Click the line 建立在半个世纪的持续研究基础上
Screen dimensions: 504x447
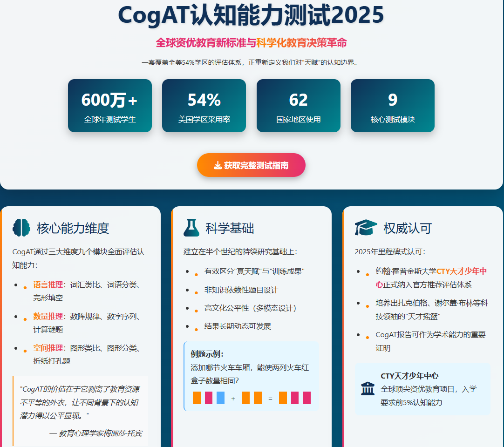[240, 251]
